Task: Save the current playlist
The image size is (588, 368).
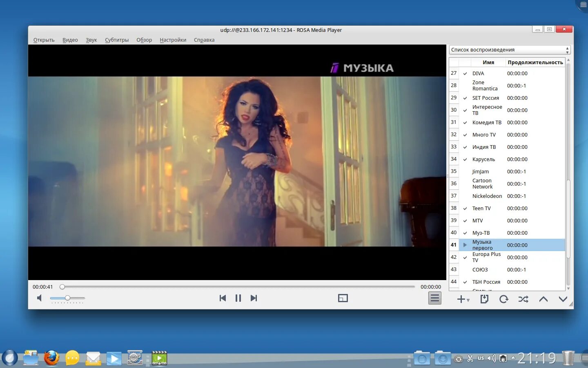Action: 484,299
